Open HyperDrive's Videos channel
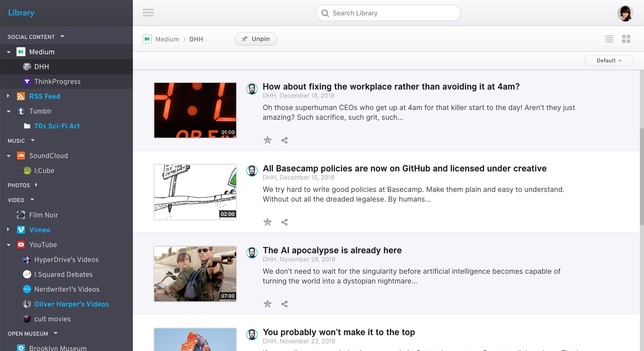Viewport: 644px width, 351px height. click(66, 260)
